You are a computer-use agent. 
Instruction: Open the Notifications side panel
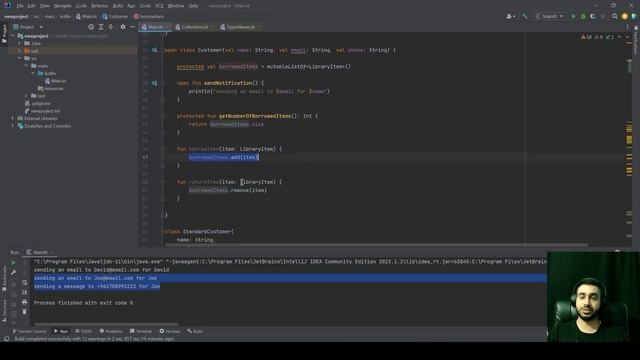coord(636,40)
